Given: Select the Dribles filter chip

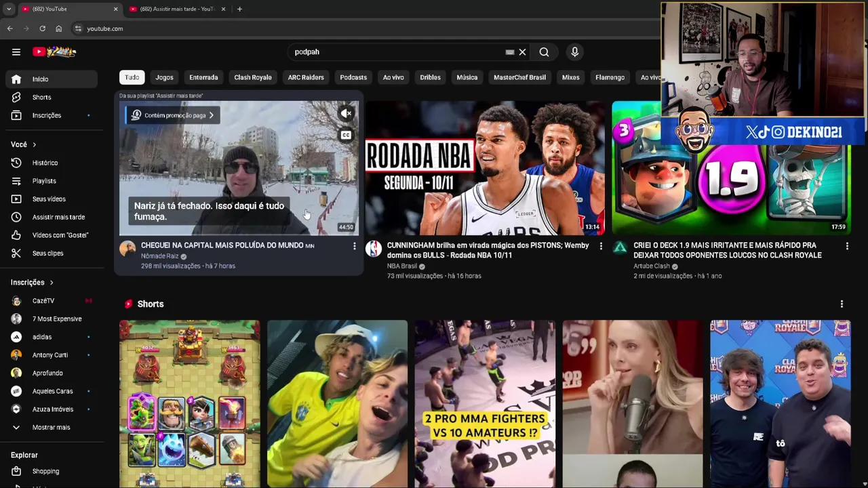Looking at the screenshot, I should click(x=430, y=77).
